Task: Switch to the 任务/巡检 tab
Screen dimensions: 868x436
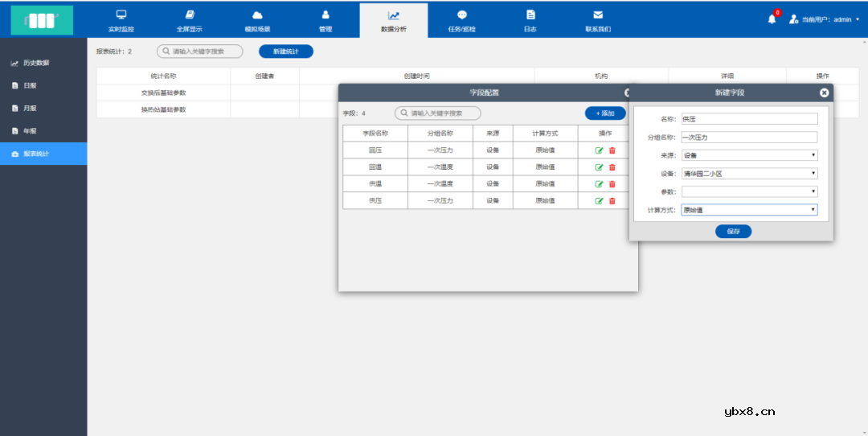Action: [461, 20]
